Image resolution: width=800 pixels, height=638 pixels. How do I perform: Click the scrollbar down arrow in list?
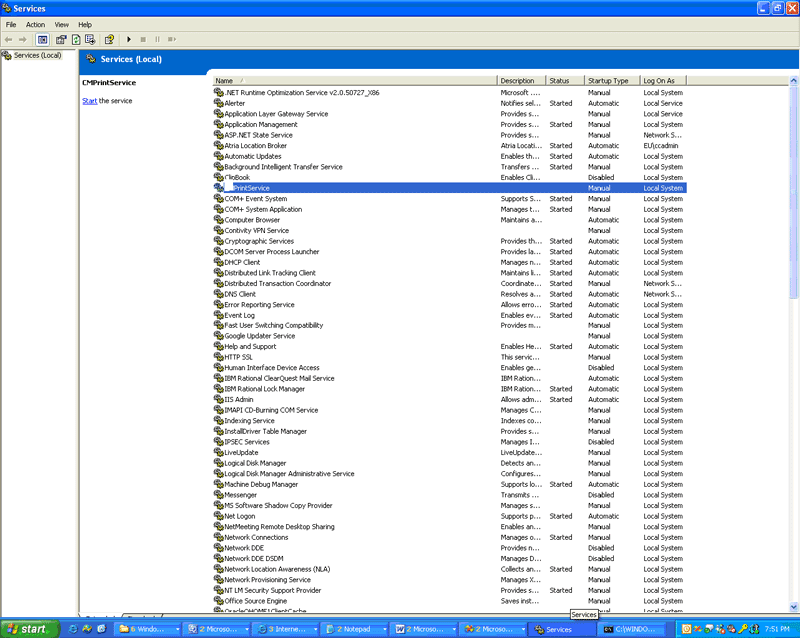tap(793, 607)
